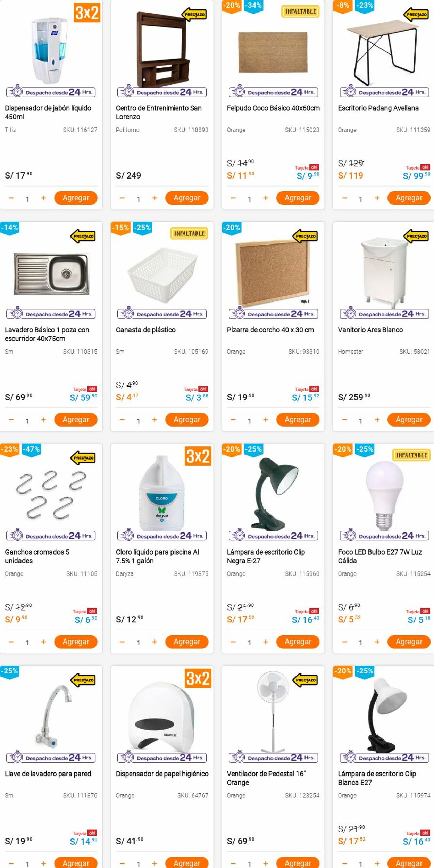This screenshot has height=868, width=434.
Task: Increase quantity for Dispensador de jabón líquido
Action: coord(43,198)
